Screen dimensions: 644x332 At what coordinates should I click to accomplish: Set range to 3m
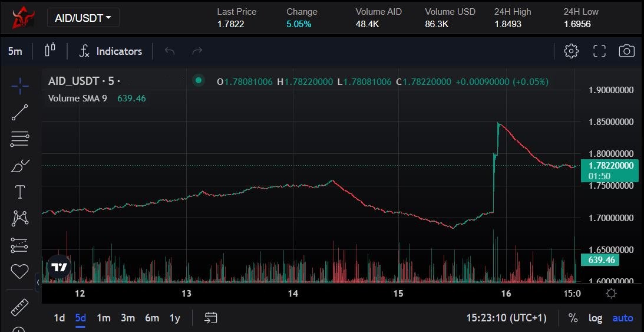(128, 318)
